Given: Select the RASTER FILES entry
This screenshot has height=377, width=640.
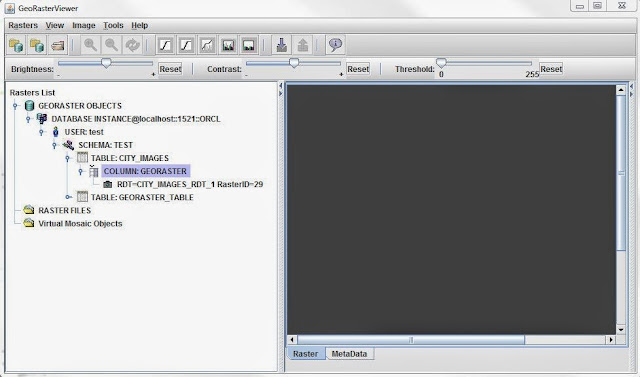Looking at the screenshot, I should [64, 211].
